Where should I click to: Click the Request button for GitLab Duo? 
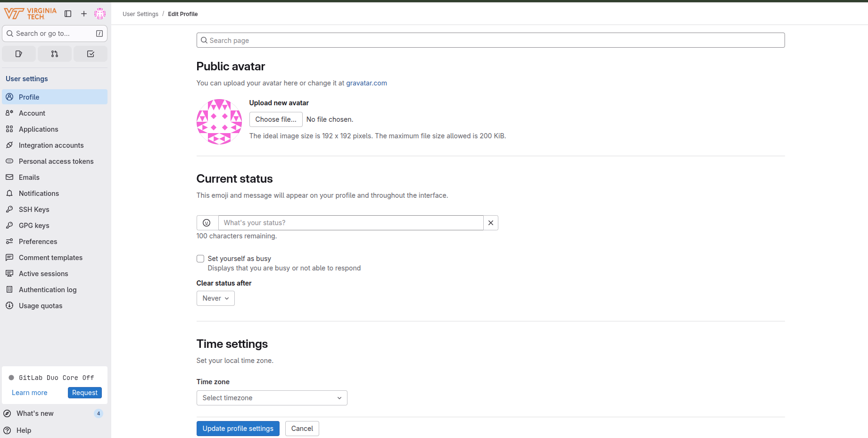85,393
